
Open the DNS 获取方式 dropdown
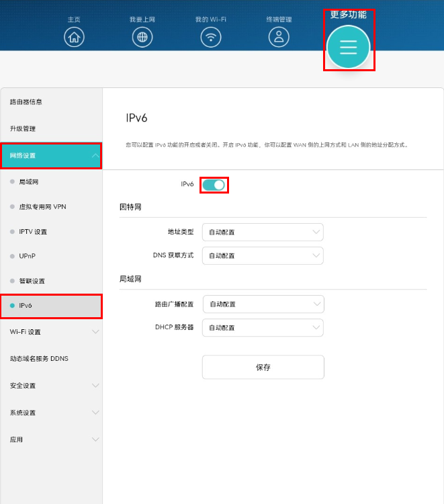(x=263, y=256)
